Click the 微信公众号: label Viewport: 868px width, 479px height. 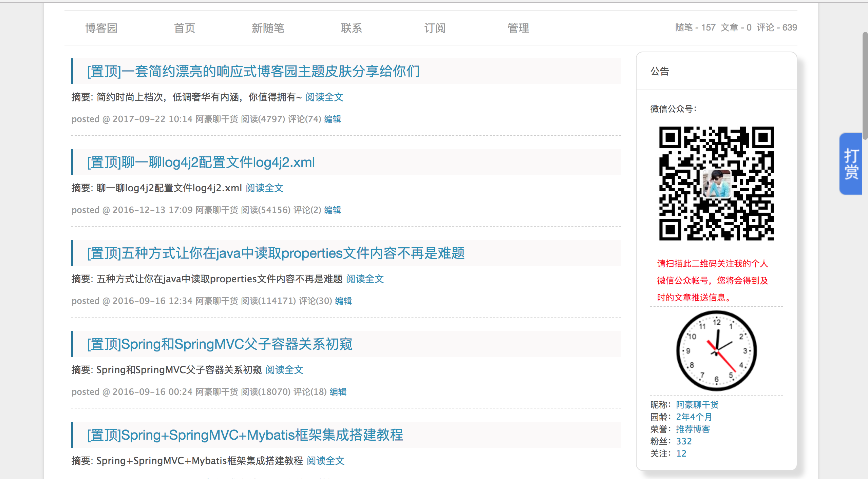(673, 109)
